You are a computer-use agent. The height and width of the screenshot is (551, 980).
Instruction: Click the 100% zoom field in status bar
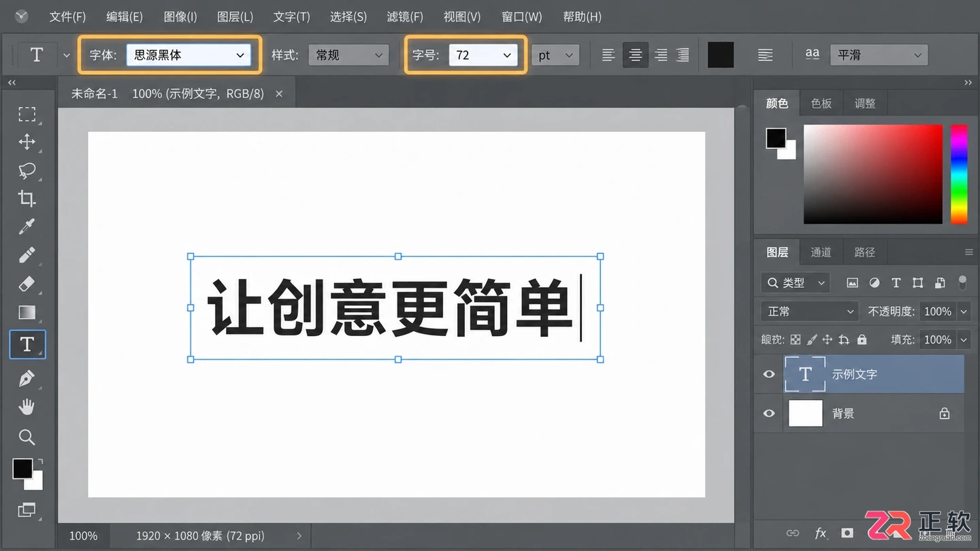click(x=83, y=536)
